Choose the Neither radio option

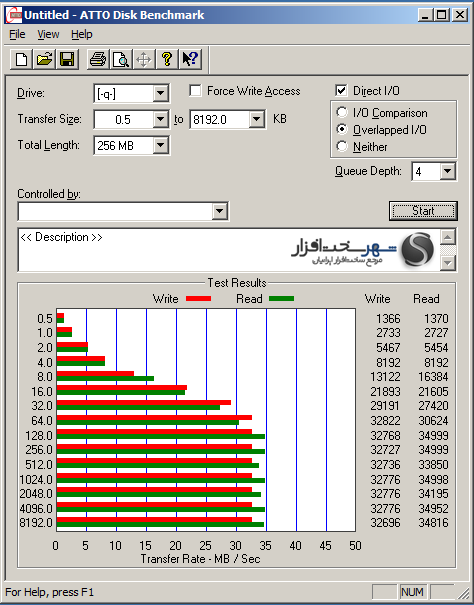tap(342, 146)
